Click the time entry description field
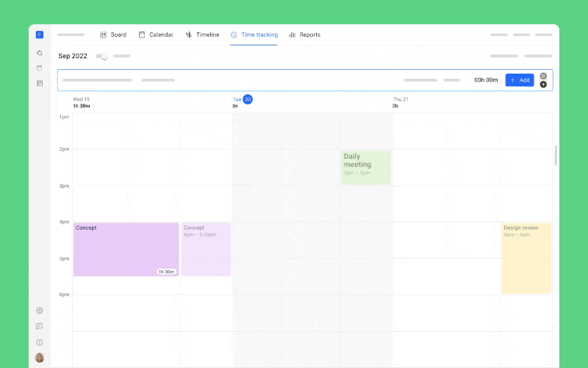 [97, 80]
